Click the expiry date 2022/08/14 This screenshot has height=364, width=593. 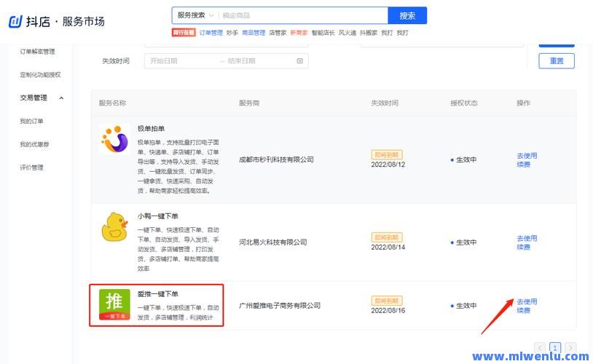click(388, 248)
